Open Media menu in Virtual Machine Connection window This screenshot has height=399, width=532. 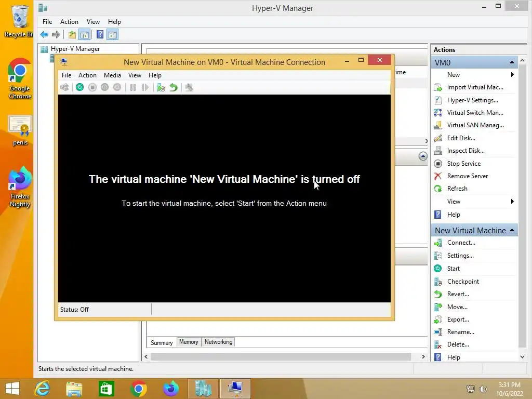(112, 75)
